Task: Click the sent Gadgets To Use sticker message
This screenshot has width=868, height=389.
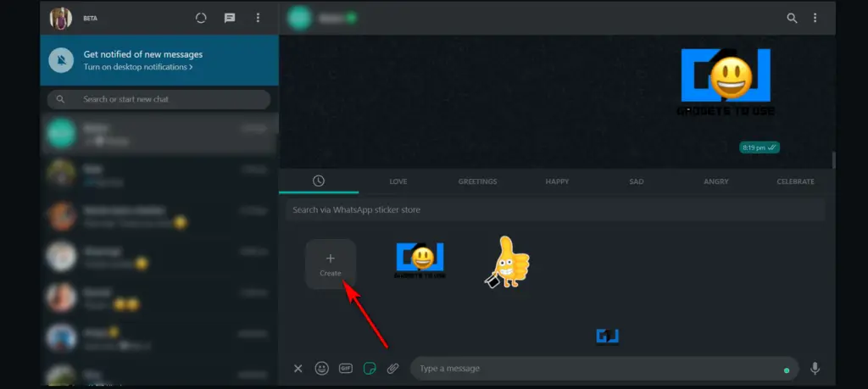Action: [x=726, y=82]
